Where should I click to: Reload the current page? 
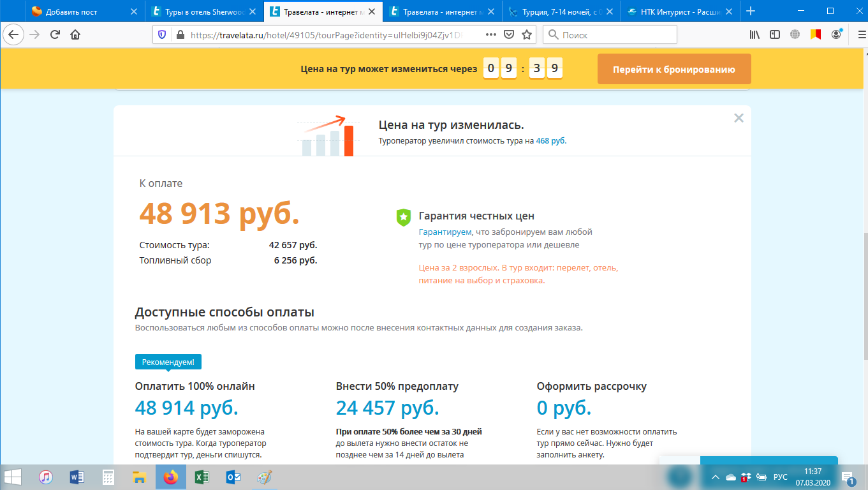pos(55,34)
